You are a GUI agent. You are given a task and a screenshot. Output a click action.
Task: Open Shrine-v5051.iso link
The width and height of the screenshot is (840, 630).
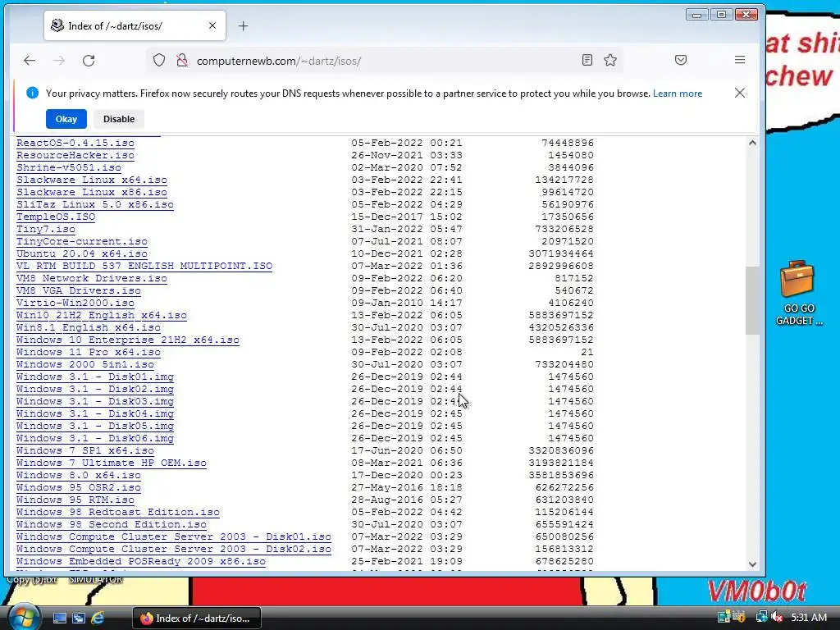pos(69,167)
